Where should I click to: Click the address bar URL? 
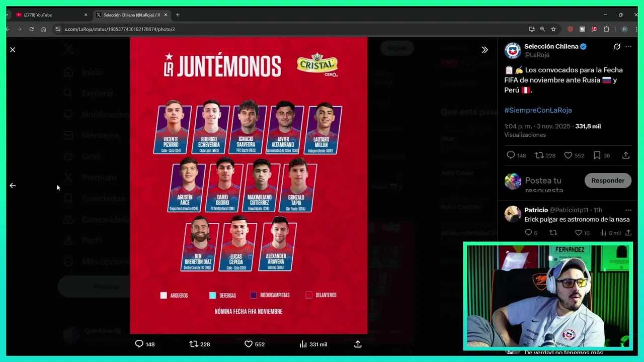point(120,29)
